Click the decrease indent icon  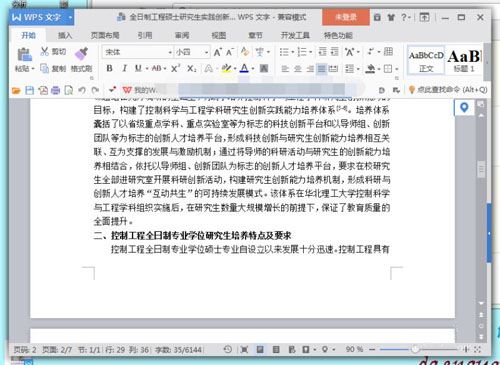click(322, 52)
